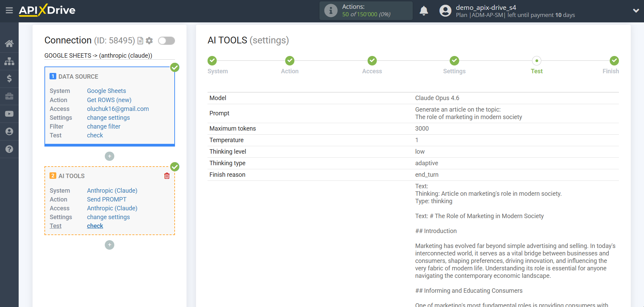Click the Finish reason value end_turn
Image resolution: width=644 pixels, height=307 pixels.
pyautogui.click(x=427, y=175)
